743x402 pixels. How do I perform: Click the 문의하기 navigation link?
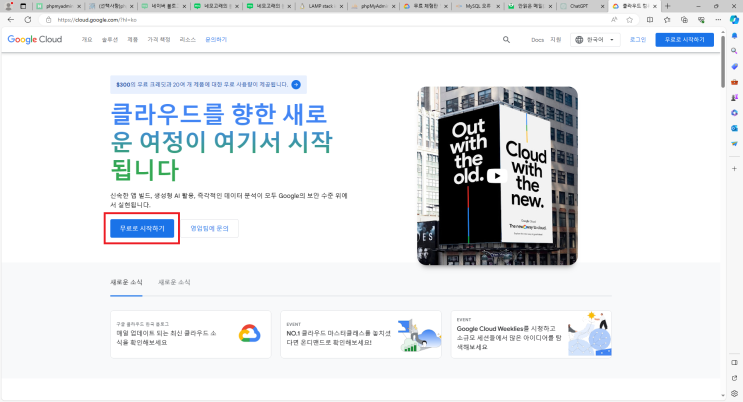(x=216, y=40)
